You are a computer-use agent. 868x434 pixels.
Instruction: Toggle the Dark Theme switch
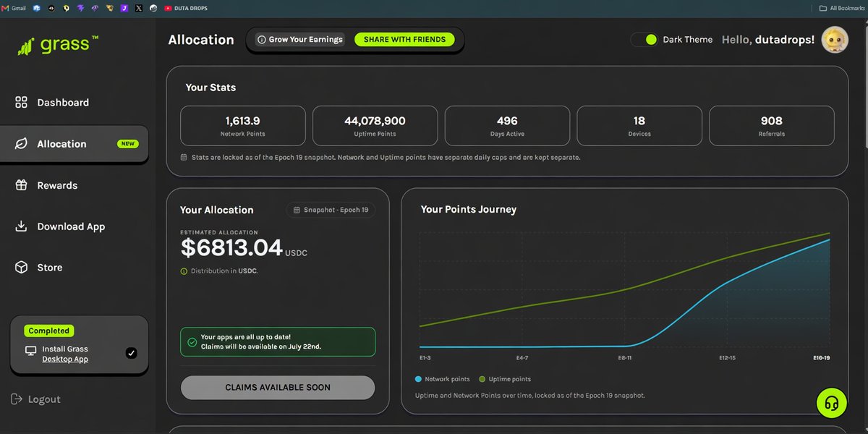tap(643, 40)
